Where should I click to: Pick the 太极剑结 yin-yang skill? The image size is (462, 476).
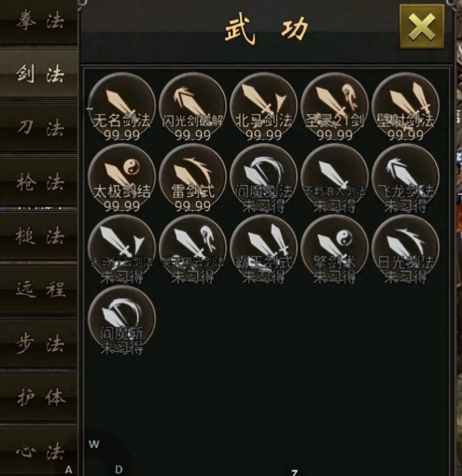click(x=122, y=178)
